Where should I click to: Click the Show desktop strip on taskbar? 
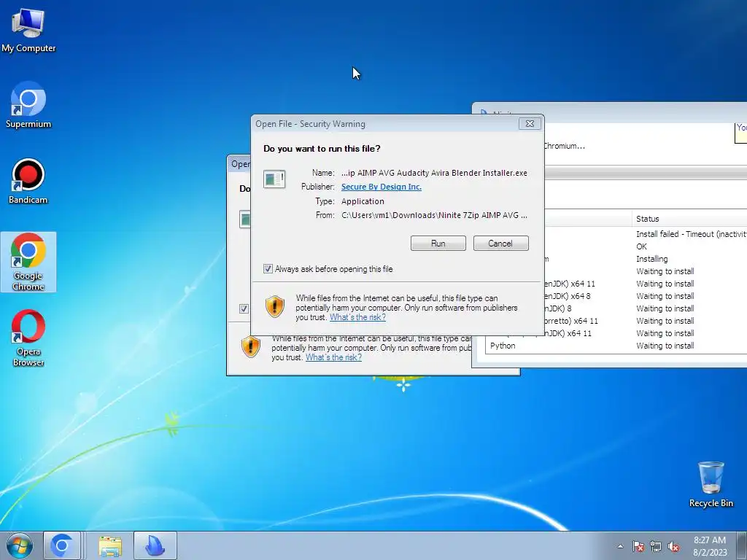[743, 545]
